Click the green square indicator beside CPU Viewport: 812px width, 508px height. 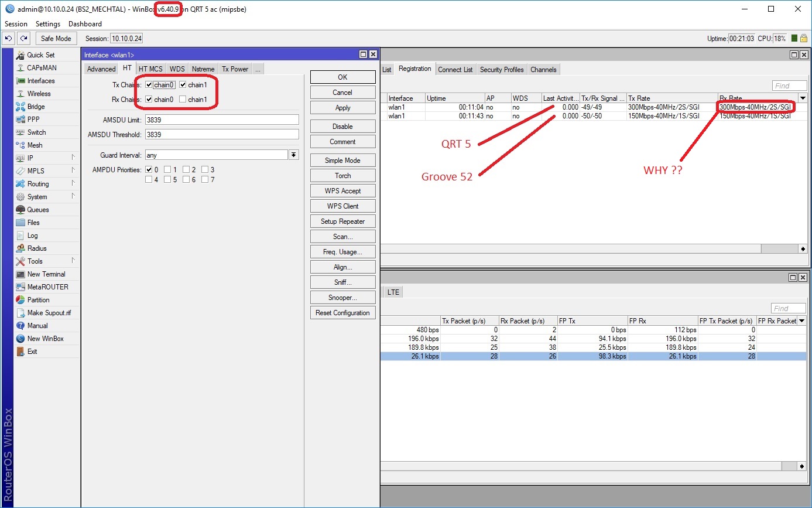(794, 38)
